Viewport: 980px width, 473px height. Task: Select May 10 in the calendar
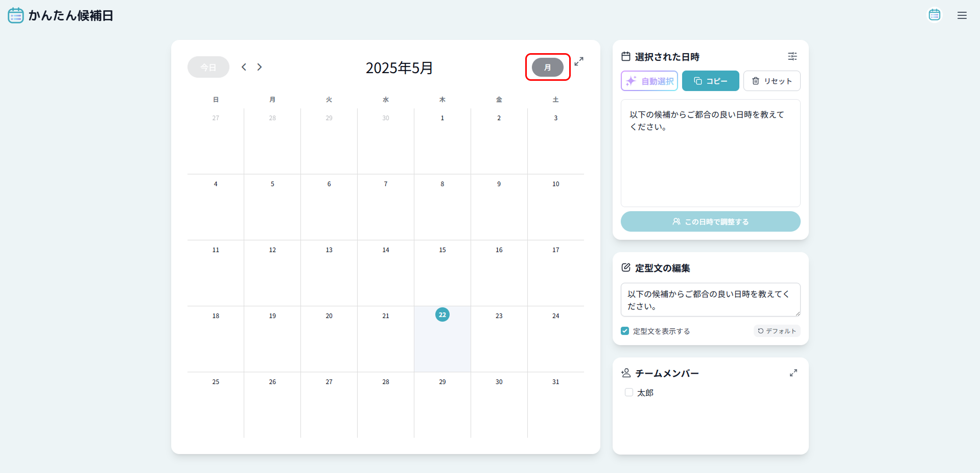pos(556,207)
